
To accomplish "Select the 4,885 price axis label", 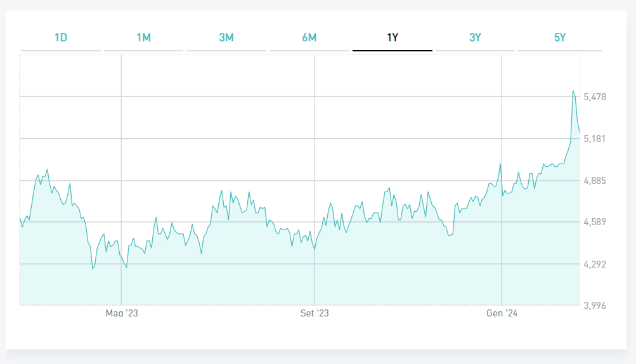I will (595, 181).
